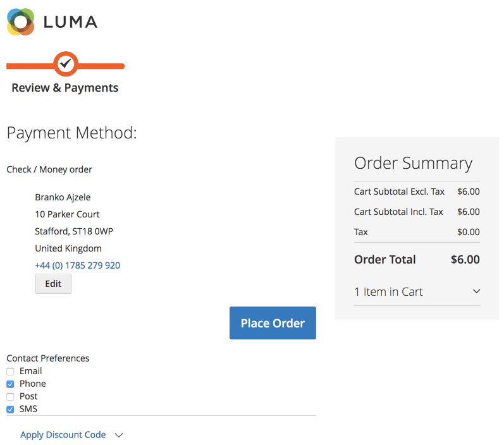Disable the SMS contact preference

(10, 410)
